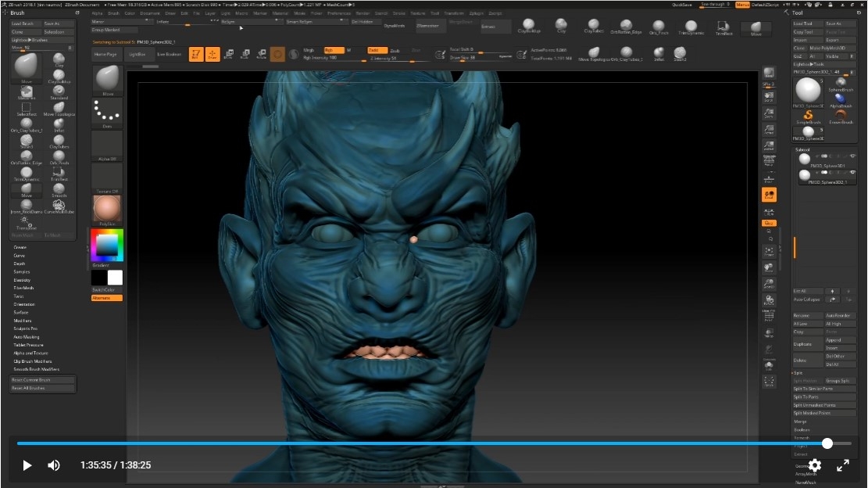The image size is (868, 488).
Task: Collapse the Split section in Tool panel
Action: (x=798, y=372)
